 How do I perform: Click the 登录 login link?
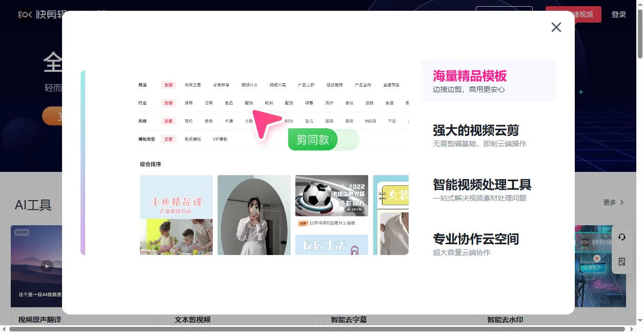pos(619,14)
